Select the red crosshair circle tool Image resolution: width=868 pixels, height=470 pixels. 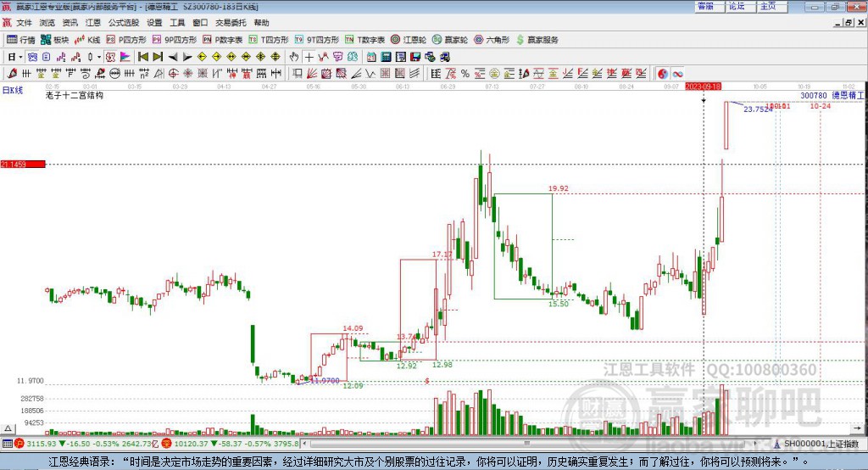click(x=173, y=73)
